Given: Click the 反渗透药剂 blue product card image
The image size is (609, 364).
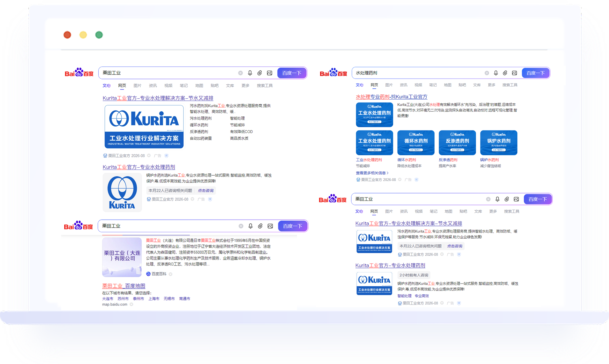Looking at the screenshot, I should [457, 143].
